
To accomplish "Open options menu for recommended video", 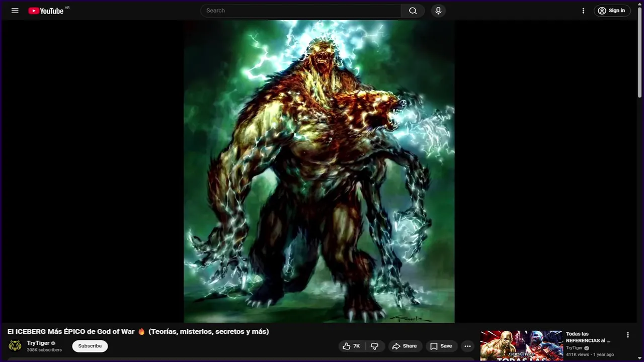I will pos(627,335).
